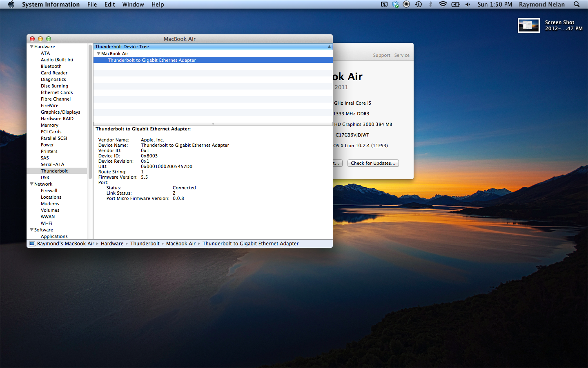Click the AirPlay display icon in menu bar

coord(384,4)
